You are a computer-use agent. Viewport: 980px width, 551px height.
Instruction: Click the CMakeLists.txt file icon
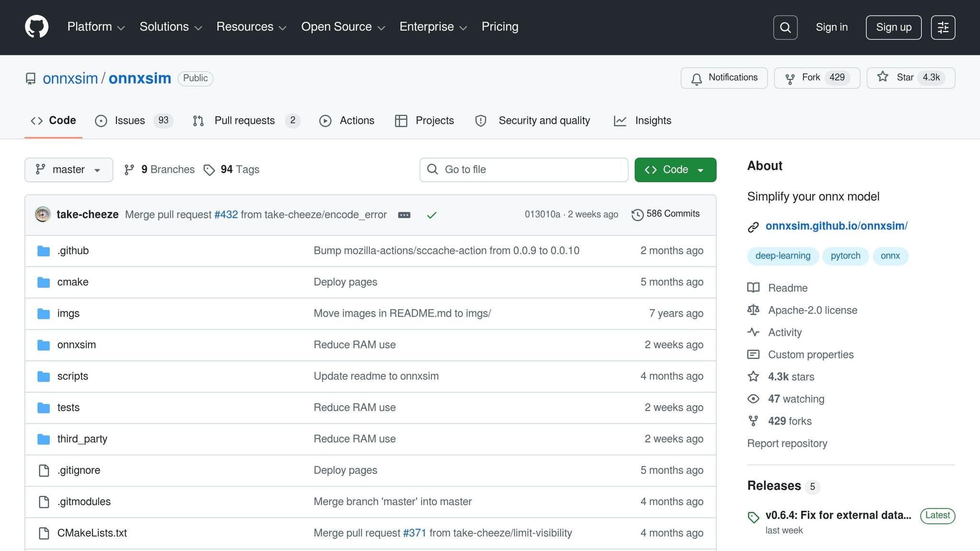pos(44,533)
